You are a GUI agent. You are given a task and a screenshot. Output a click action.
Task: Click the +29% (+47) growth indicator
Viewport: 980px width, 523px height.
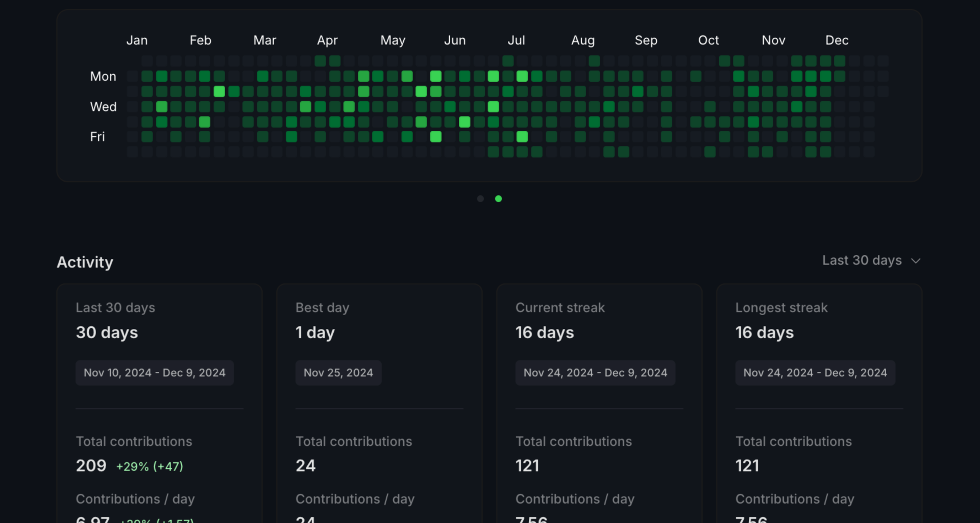(x=150, y=466)
